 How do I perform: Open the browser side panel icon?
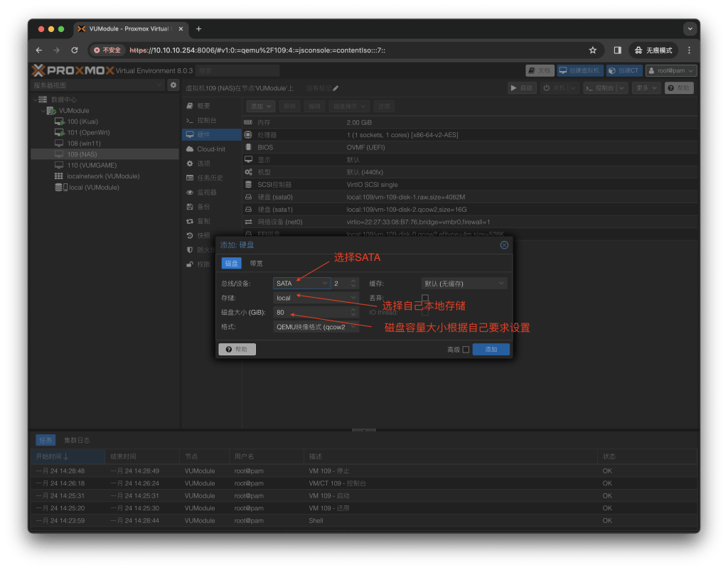coord(617,50)
